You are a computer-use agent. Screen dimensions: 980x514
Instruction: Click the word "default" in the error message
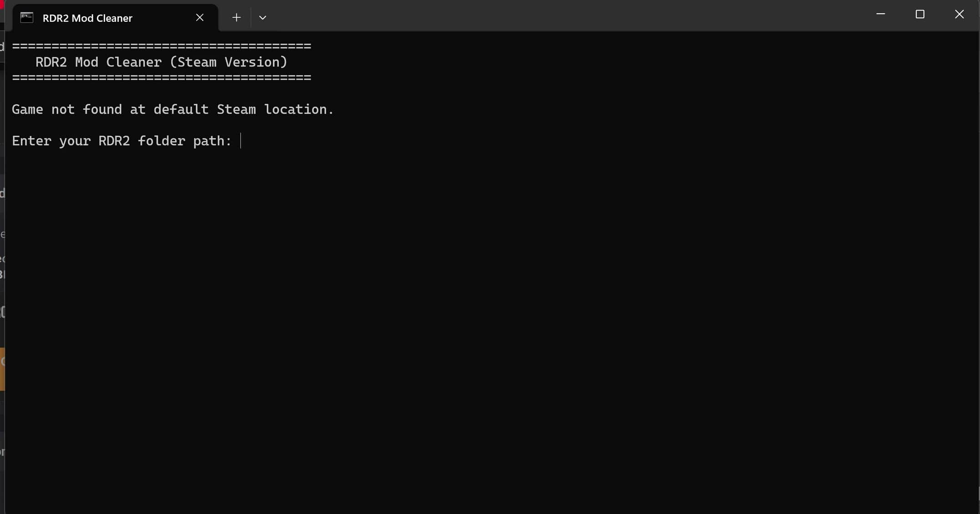(181, 109)
